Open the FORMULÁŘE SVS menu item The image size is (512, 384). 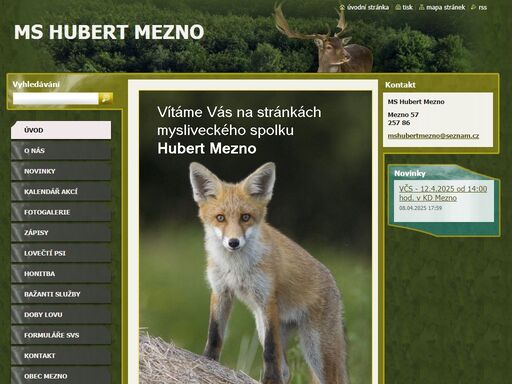pos(61,335)
